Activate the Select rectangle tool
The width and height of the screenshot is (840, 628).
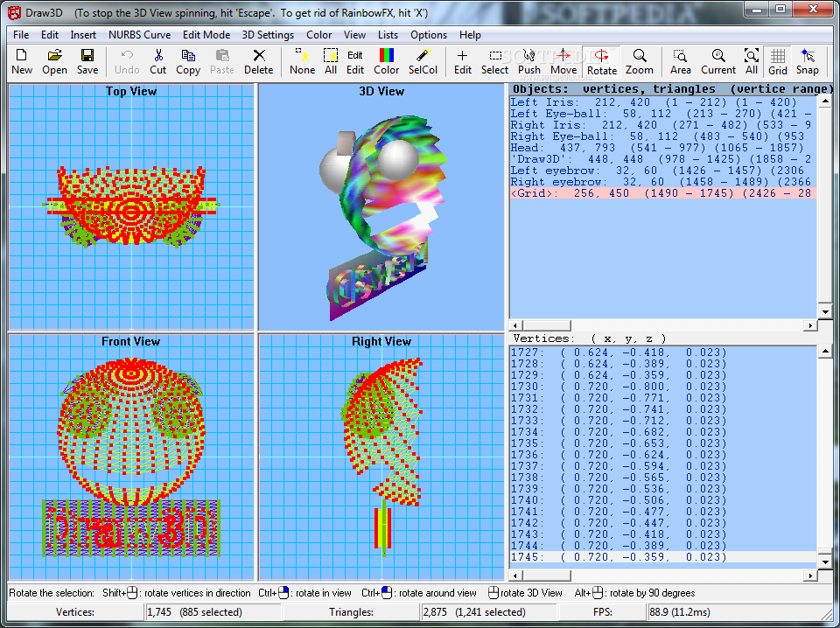[494, 61]
